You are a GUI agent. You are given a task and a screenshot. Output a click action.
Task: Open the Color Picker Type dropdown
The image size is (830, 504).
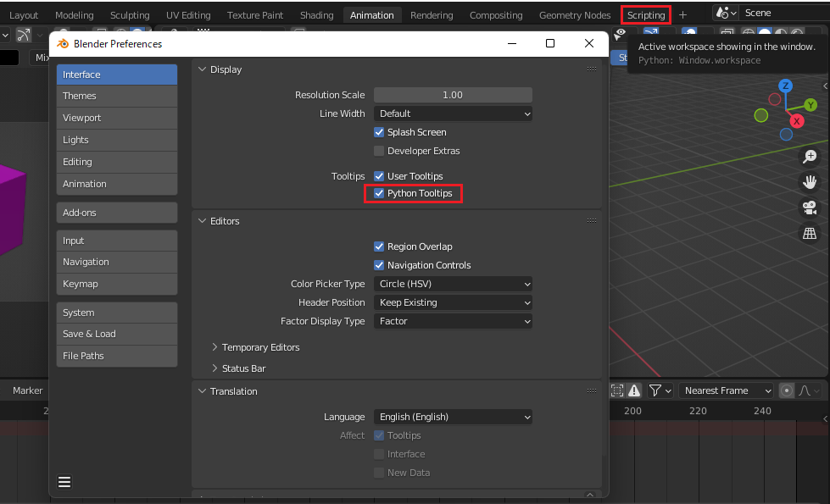[453, 284]
